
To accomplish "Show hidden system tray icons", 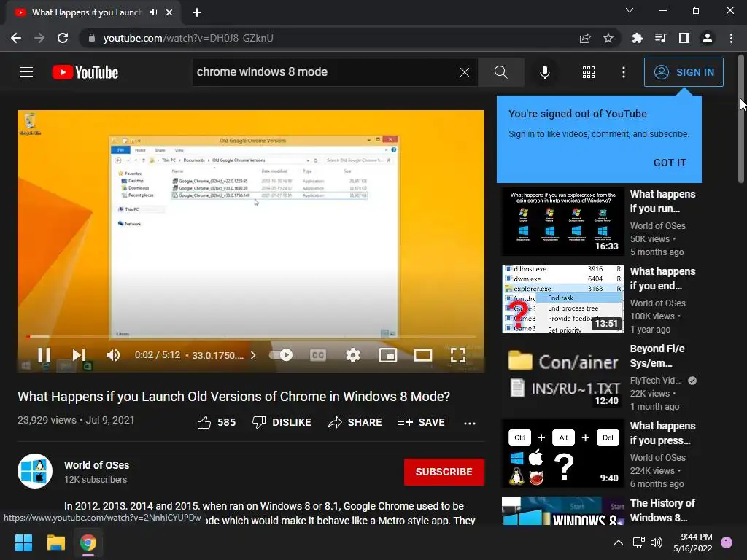I will [x=618, y=542].
